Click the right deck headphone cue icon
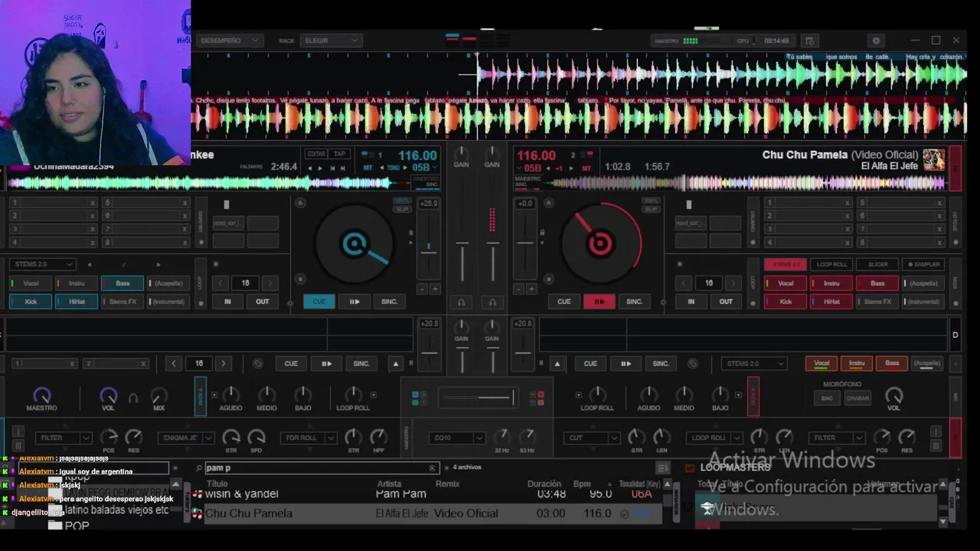This screenshot has height=551, width=980. (x=492, y=302)
